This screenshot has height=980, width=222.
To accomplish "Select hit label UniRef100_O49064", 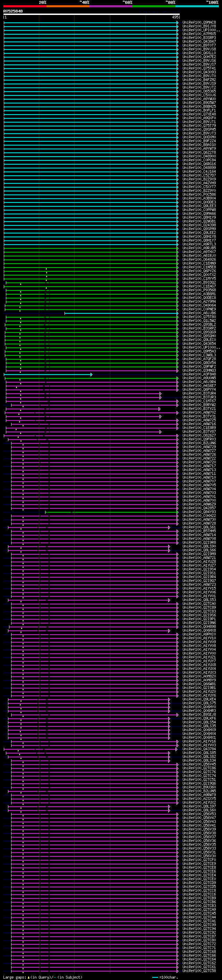I will pos(199,305).
